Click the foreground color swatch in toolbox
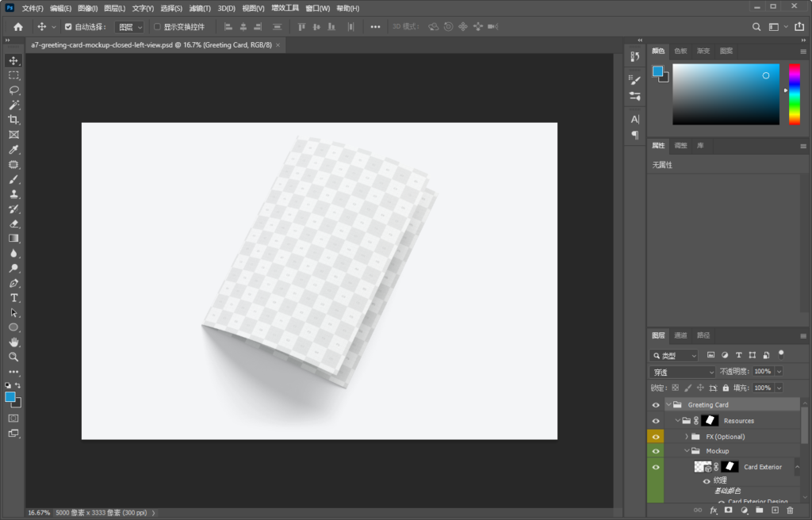The image size is (812, 520). click(x=10, y=397)
